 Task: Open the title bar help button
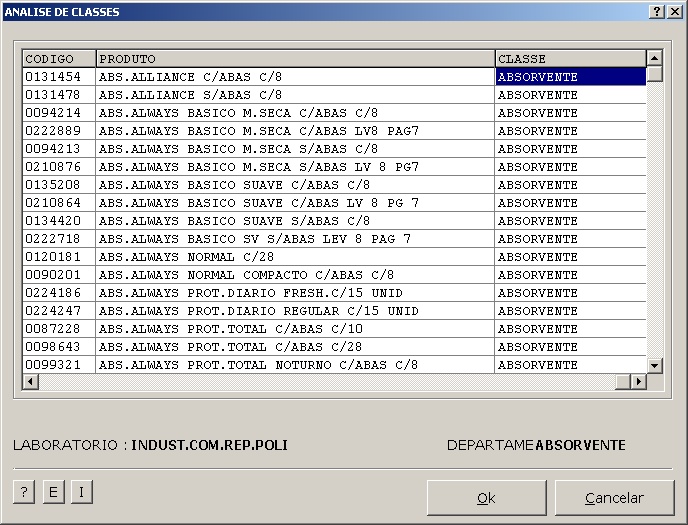point(656,12)
